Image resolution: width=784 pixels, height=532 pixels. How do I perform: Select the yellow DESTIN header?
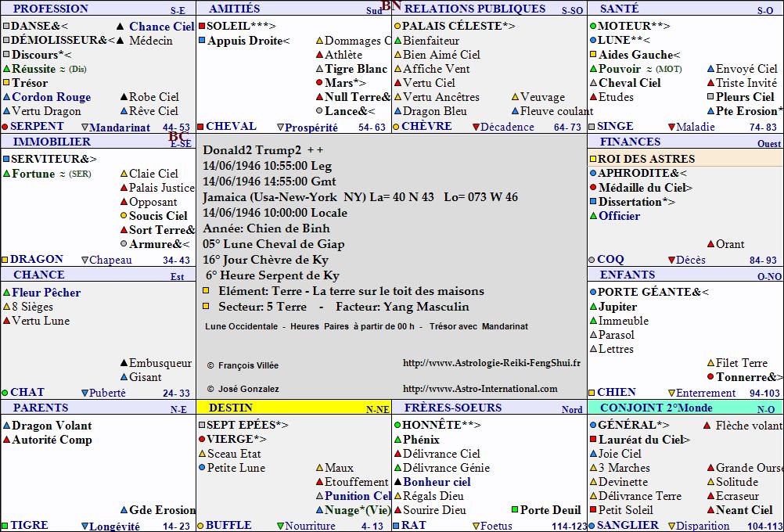click(293, 408)
